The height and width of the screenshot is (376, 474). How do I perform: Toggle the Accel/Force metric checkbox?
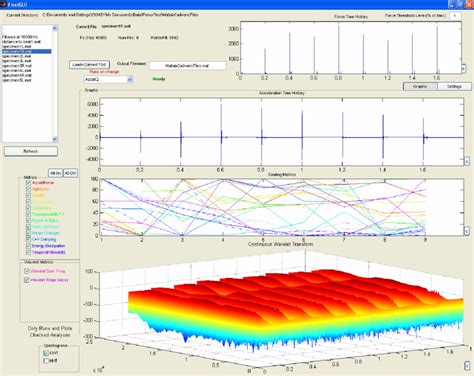tap(28, 183)
